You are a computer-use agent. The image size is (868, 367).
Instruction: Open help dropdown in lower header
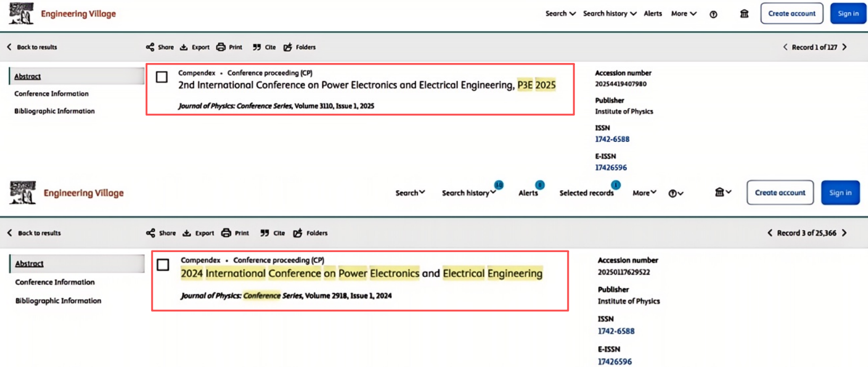pos(676,193)
